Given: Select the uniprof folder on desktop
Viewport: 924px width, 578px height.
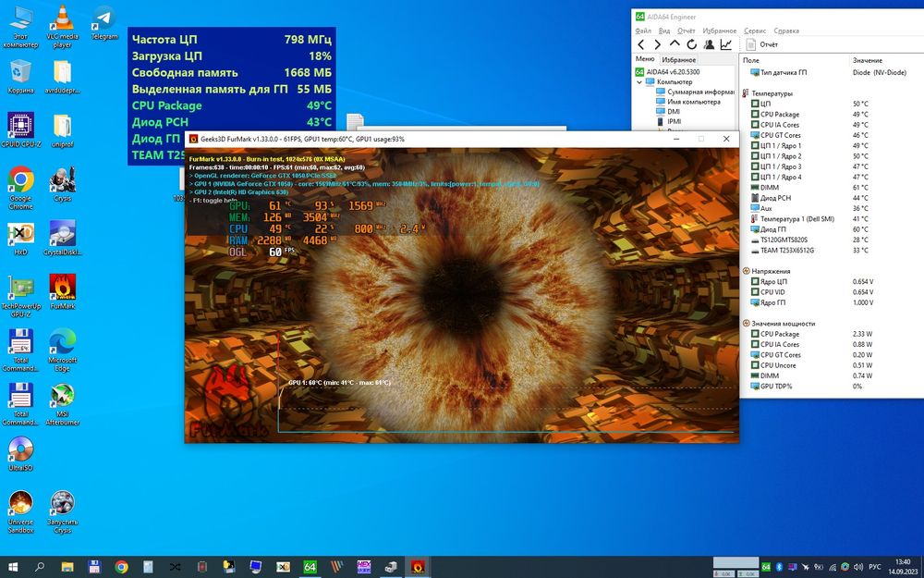Looking at the screenshot, I should (x=62, y=130).
